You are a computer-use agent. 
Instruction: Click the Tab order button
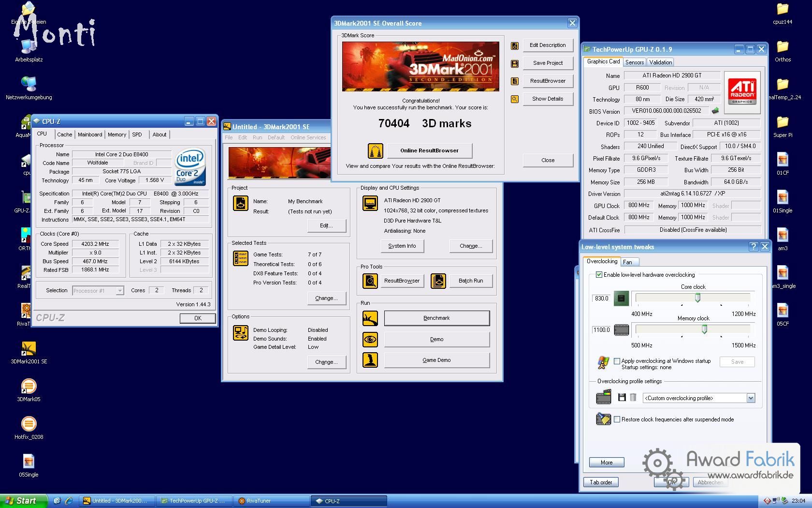601,482
